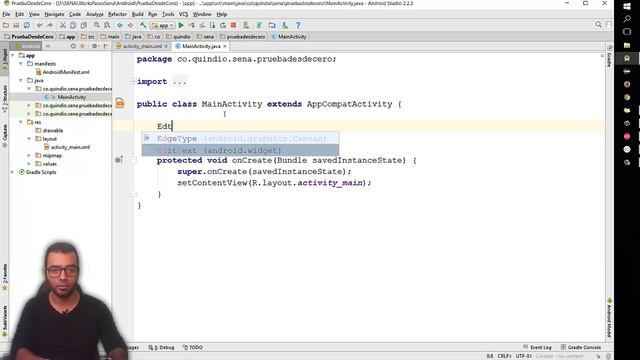Click the Windows Start button
The height and width of the screenshot is (360, 640).
(627, 7)
